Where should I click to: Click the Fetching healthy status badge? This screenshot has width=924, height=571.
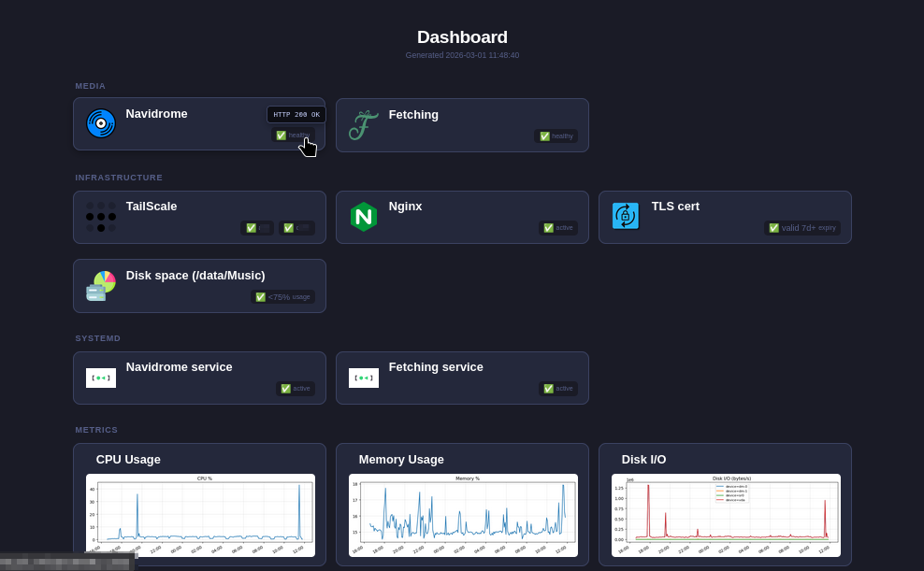point(556,136)
